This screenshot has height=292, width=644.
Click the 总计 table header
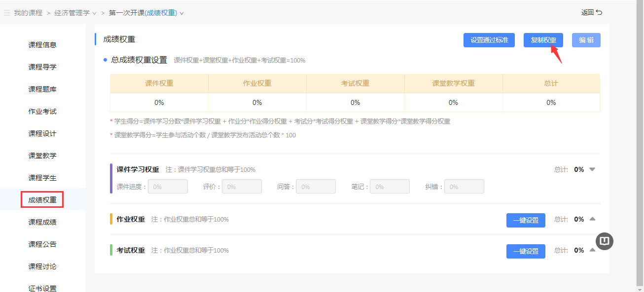pyautogui.click(x=551, y=84)
